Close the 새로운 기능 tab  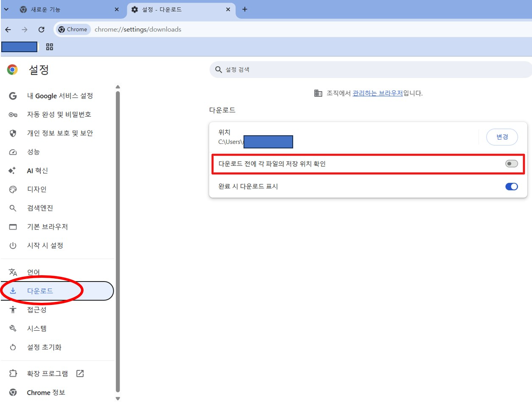point(117,9)
